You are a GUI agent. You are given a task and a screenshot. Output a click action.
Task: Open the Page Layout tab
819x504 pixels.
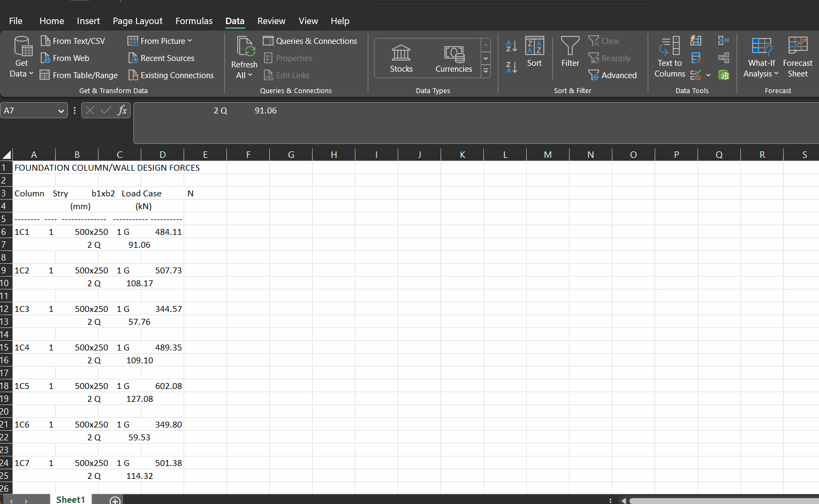click(x=137, y=21)
